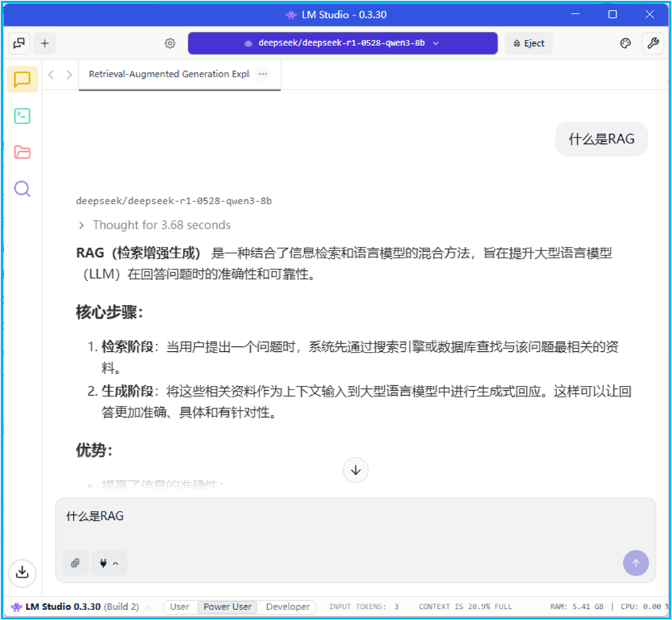672x620 pixels.
Task: Click the '核心步骤' heading
Action: click(x=109, y=311)
